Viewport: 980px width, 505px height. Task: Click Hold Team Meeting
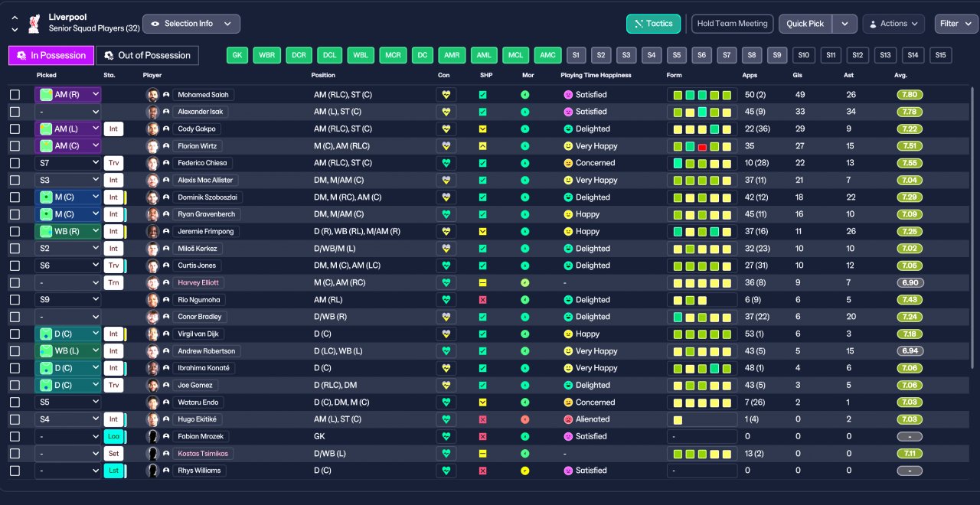pos(732,24)
